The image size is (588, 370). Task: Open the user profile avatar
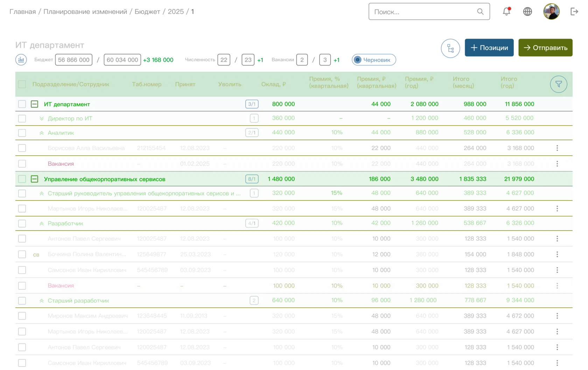551,12
